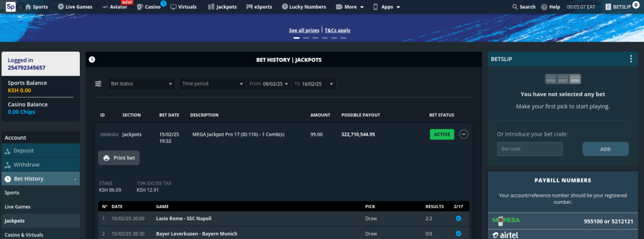Click Bayer Leverkusen - Bayern Munich game
Viewport: 644px width, 239px height.
tap(197, 234)
